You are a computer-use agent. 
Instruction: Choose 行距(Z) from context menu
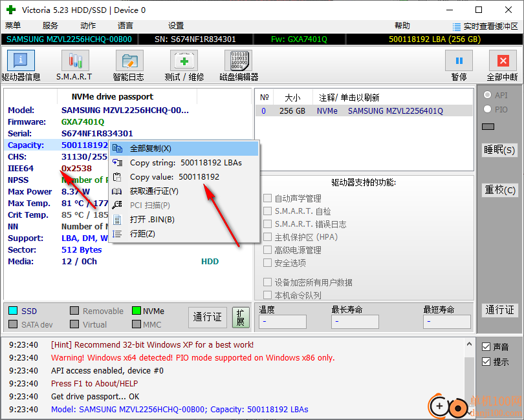point(184,234)
